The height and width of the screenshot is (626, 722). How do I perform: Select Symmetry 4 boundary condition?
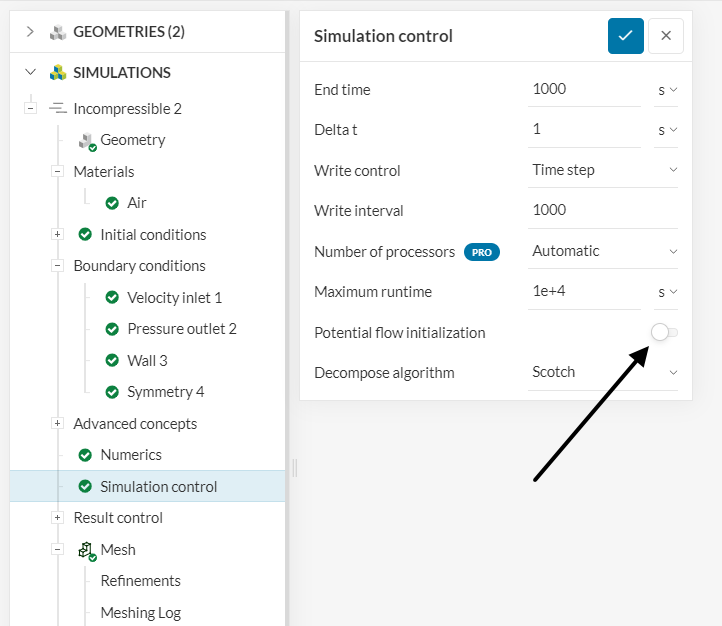pyautogui.click(x=166, y=392)
